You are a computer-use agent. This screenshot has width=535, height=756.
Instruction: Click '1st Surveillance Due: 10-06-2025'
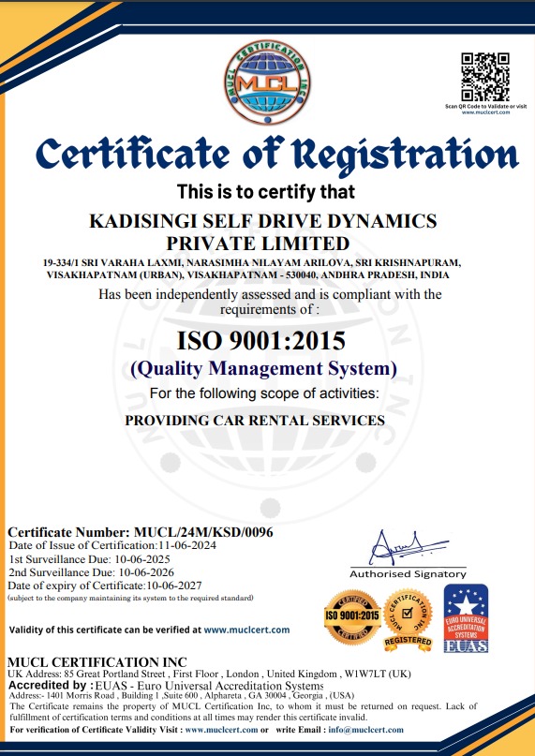pyautogui.click(x=90, y=559)
